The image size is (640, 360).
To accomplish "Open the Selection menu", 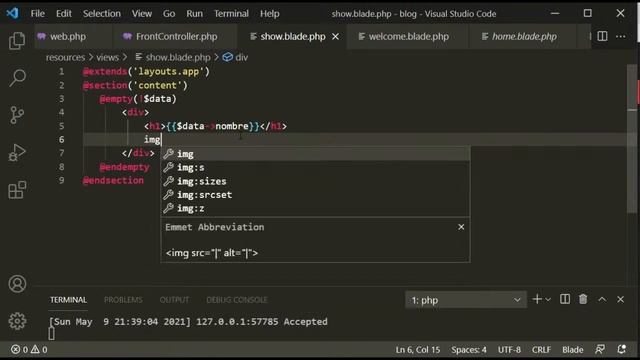I will [x=102, y=13].
